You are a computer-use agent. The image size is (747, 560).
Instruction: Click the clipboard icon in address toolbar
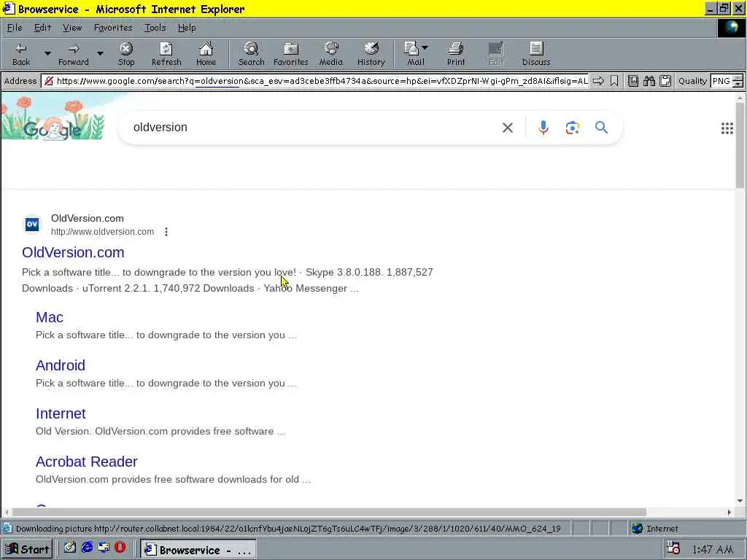[665, 81]
